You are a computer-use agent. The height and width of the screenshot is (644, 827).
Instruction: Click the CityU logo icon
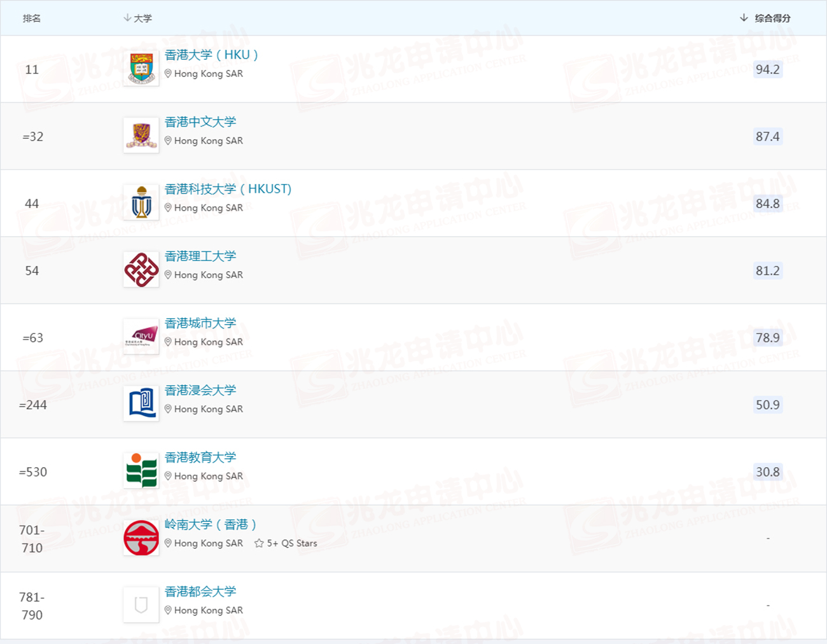(141, 337)
